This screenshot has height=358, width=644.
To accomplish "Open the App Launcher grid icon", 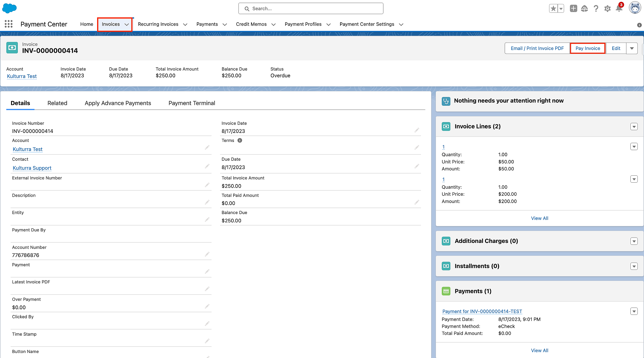I will [x=9, y=24].
